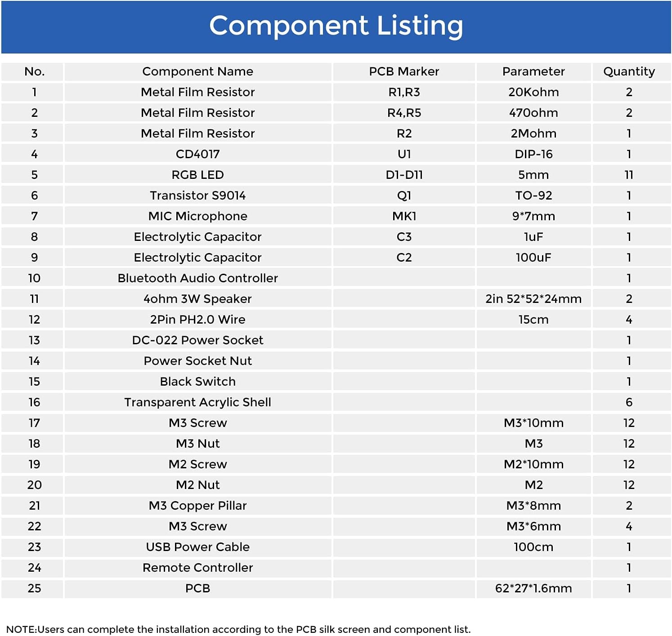672x636 pixels.
Task: Click the 'Parameter' column header
Action: (533, 71)
